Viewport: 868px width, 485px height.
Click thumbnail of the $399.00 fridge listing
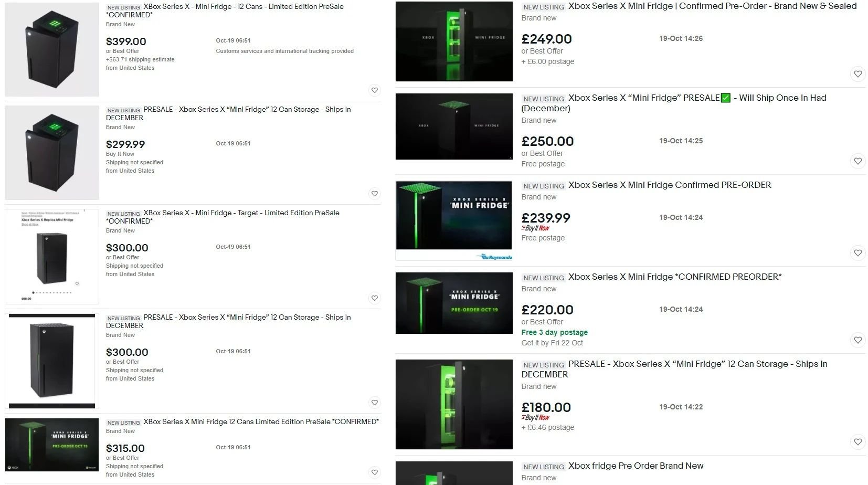coord(52,49)
